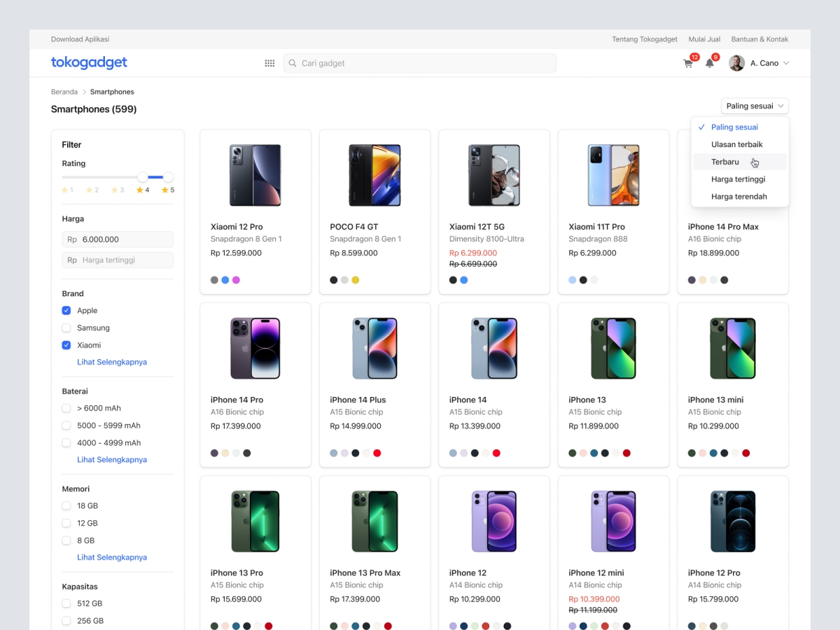840x630 pixels.
Task: Click the right rating slider handle
Action: 168,177
